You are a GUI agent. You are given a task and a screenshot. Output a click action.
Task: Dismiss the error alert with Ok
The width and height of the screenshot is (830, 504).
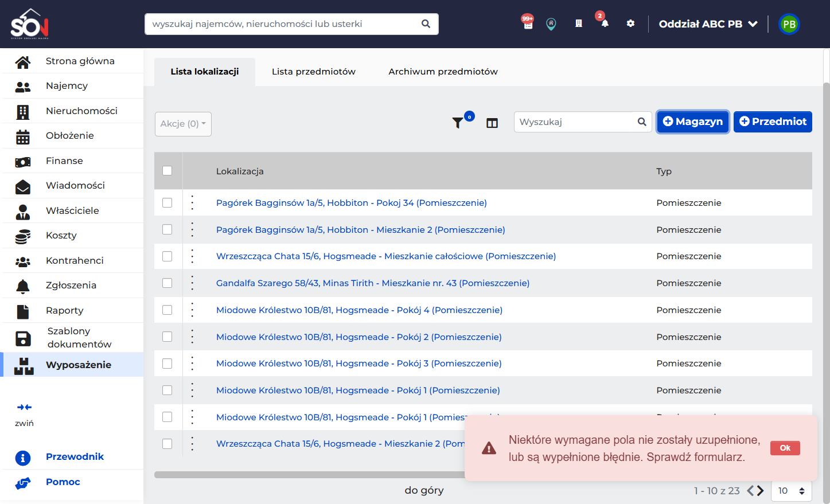tap(785, 448)
